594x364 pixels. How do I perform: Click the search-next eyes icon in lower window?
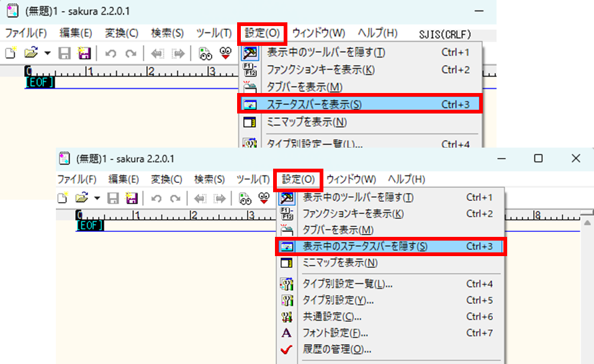point(264,198)
